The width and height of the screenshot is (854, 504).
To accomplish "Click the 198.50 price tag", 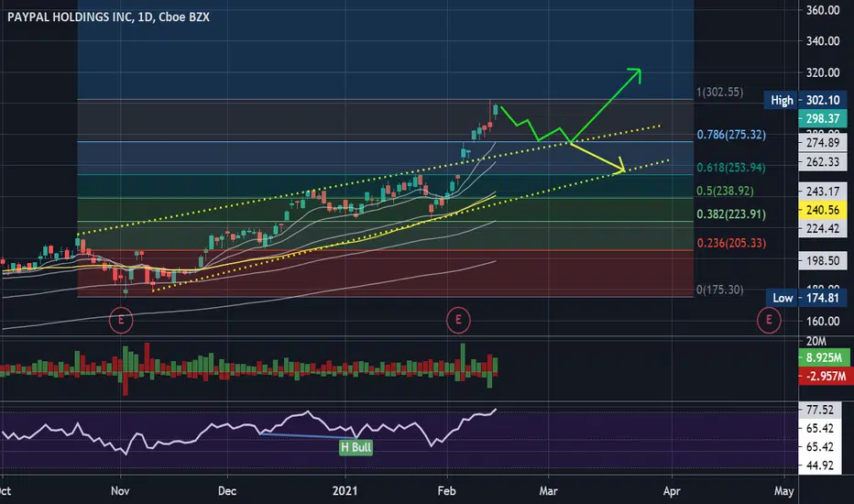I will [x=823, y=261].
